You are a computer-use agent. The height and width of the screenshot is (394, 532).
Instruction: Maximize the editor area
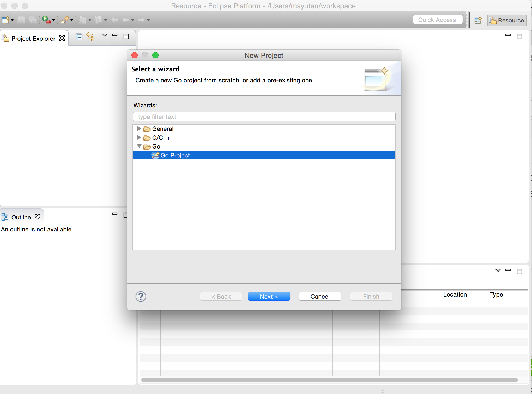519,36
